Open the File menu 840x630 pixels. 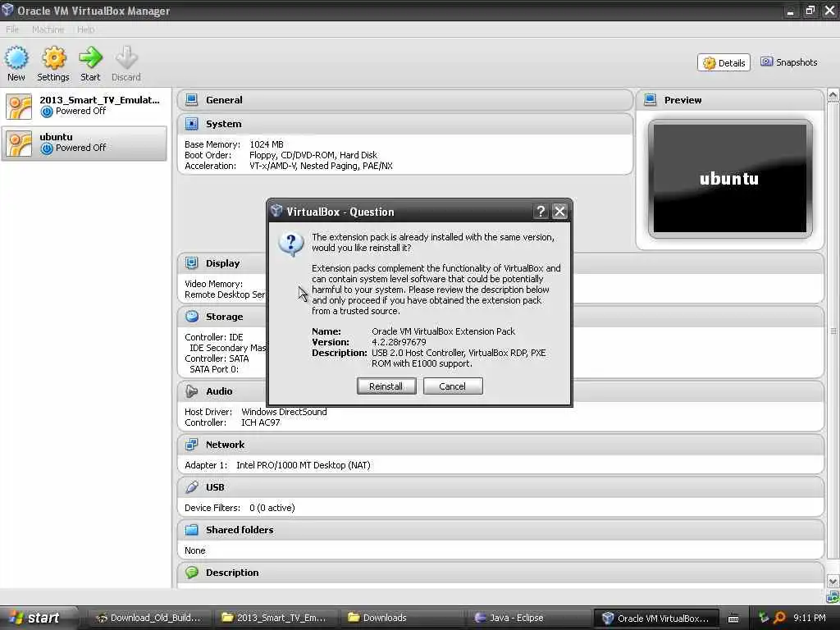(11, 30)
